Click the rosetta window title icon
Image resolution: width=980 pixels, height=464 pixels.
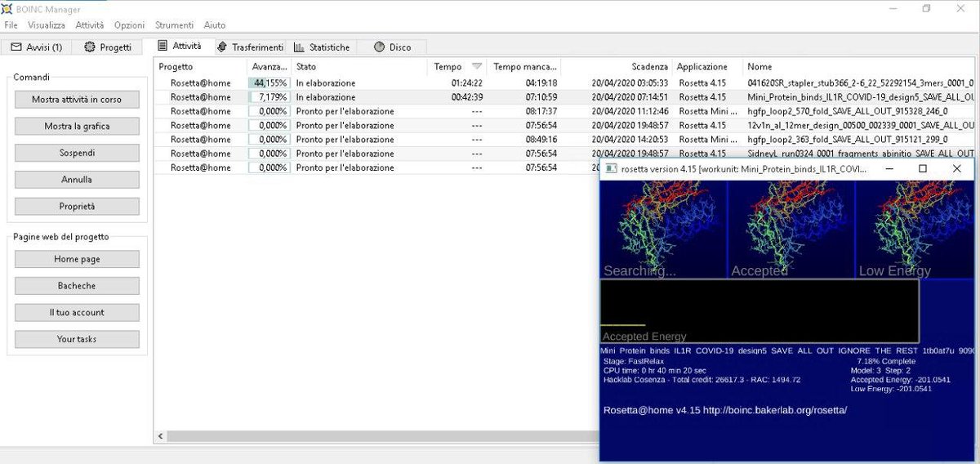pos(610,169)
